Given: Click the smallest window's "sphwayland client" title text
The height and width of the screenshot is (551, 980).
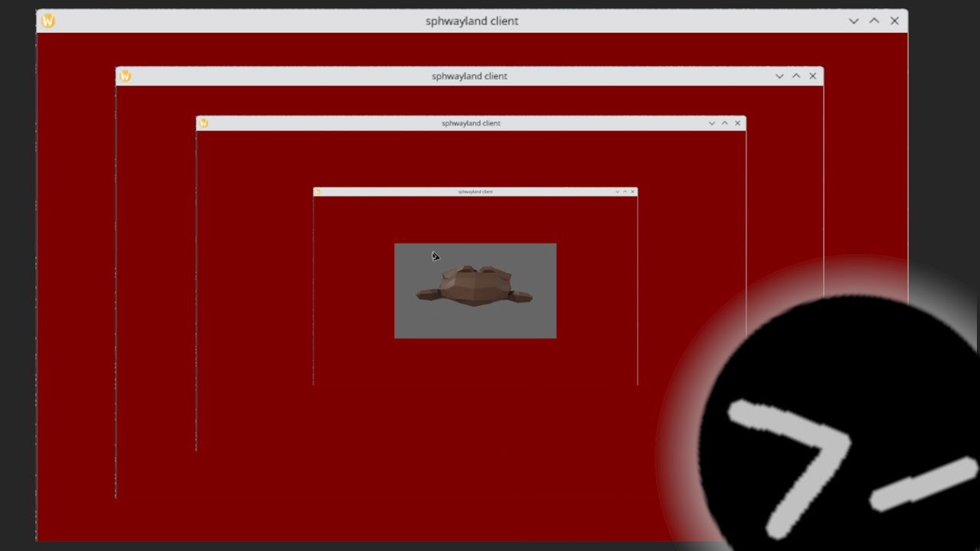Looking at the screenshot, I should (x=475, y=192).
